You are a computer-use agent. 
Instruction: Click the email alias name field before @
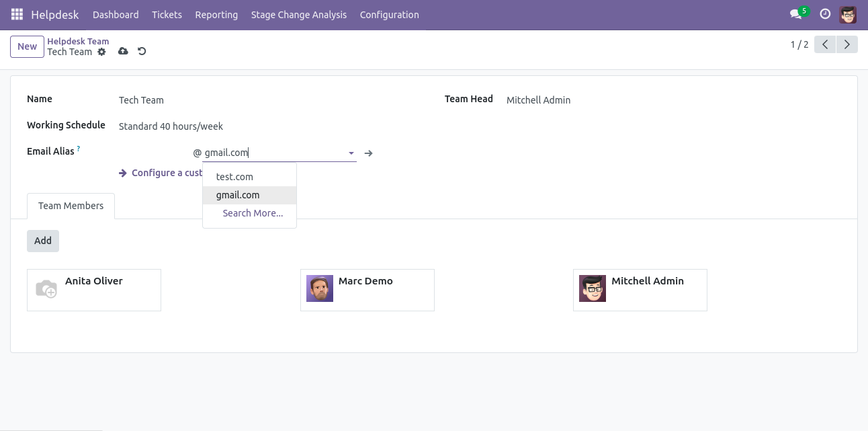coord(155,153)
